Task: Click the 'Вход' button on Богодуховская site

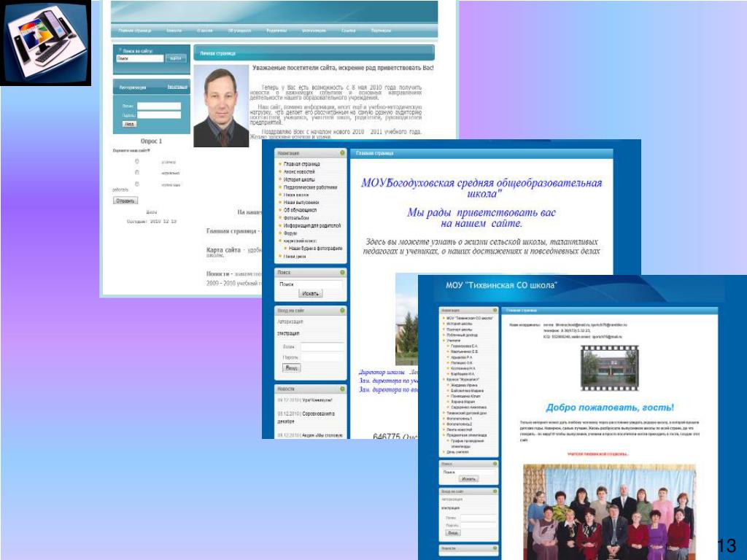Action: 292,367
